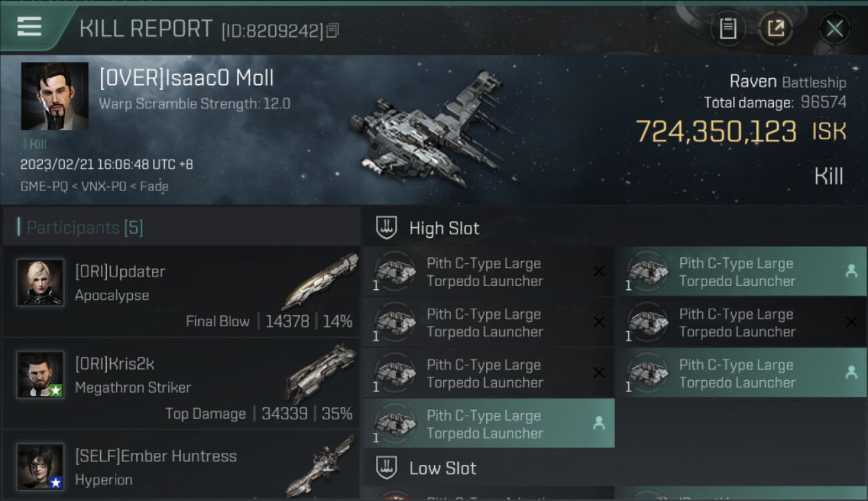This screenshot has height=501, width=868.
Task: Open the hamburger menu icon
Action: tap(29, 27)
